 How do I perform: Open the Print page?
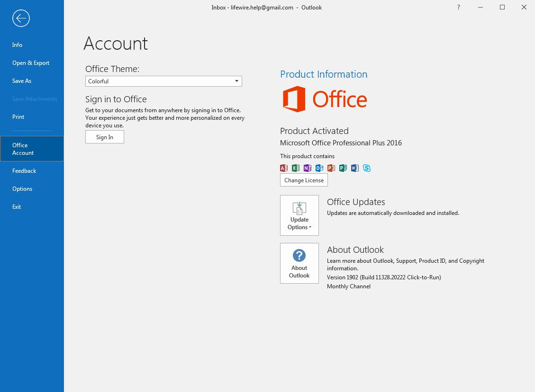point(18,117)
